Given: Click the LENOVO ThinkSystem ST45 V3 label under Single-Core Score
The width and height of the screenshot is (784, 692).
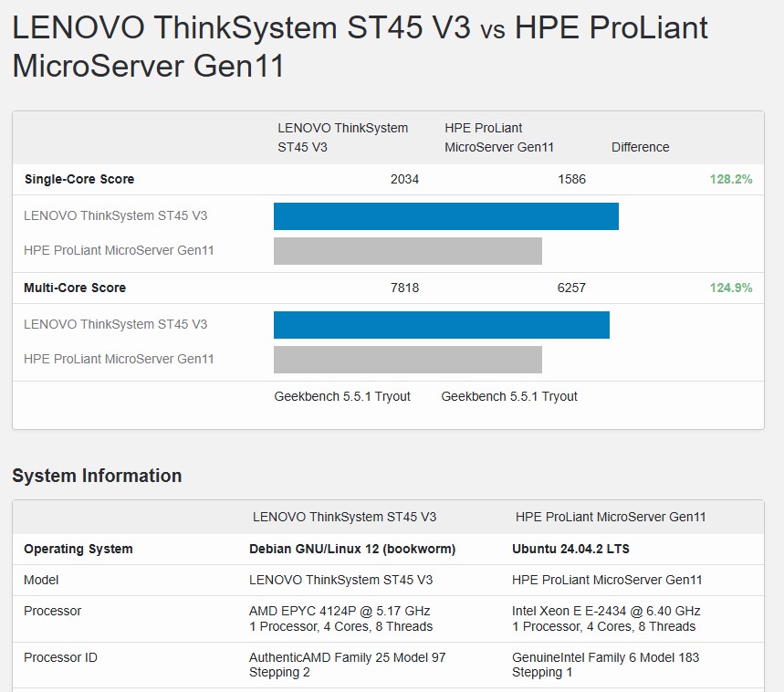Looking at the screenshot, I should pos(116,215).
